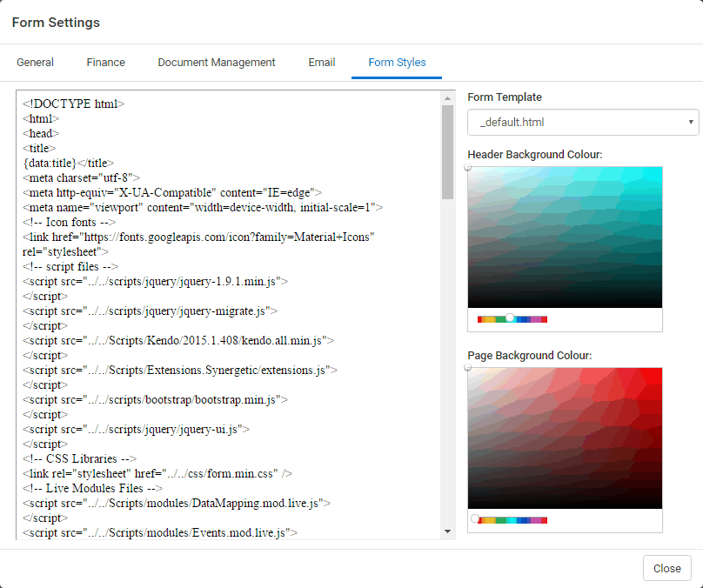Click the DataMapping.mod.live.js line
Viewport: 703px width, 588px height.
177,504
